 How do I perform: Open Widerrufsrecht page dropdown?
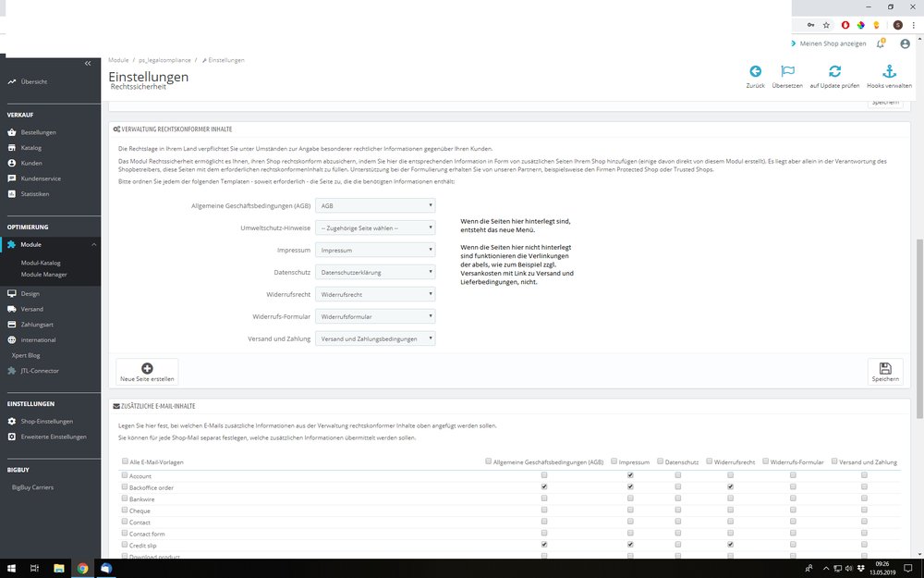[x=375, y=294]
